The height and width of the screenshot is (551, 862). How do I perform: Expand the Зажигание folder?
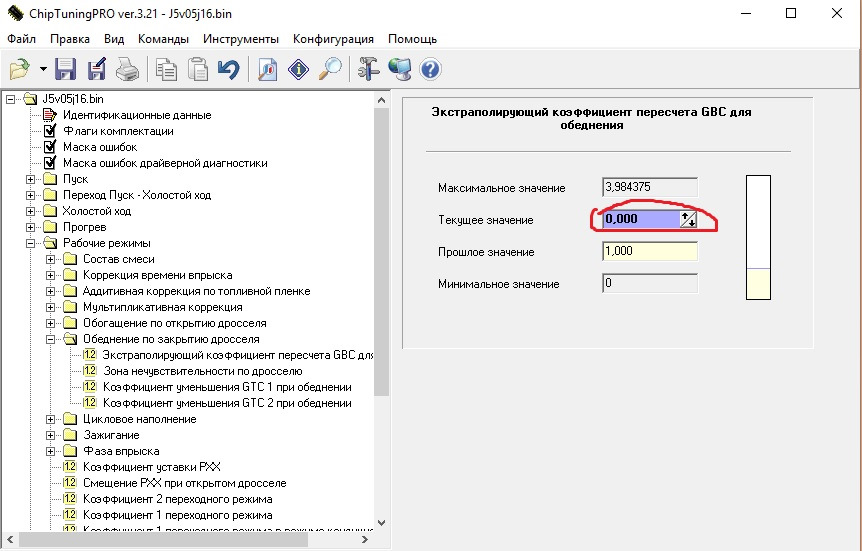click(51, 435)
